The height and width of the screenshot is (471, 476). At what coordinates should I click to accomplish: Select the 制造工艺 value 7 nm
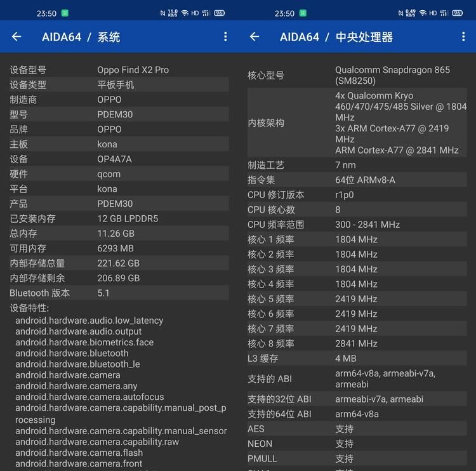point(345,165)
